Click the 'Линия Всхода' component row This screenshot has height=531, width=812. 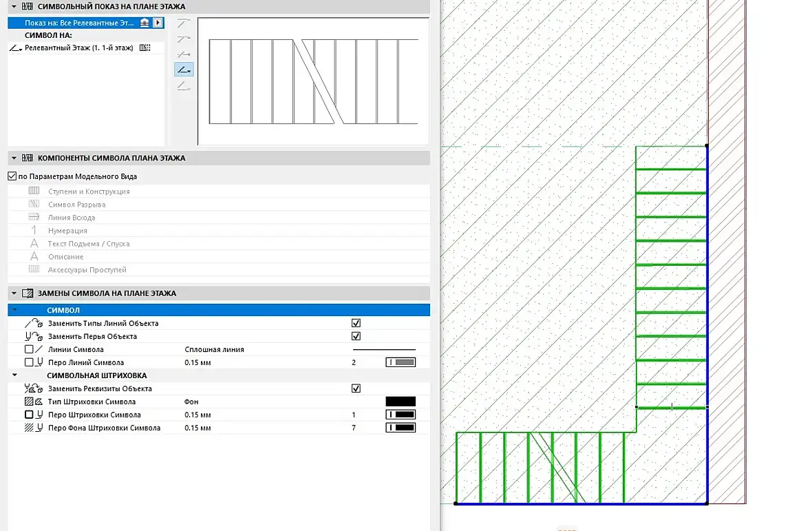tap(219, 218)
